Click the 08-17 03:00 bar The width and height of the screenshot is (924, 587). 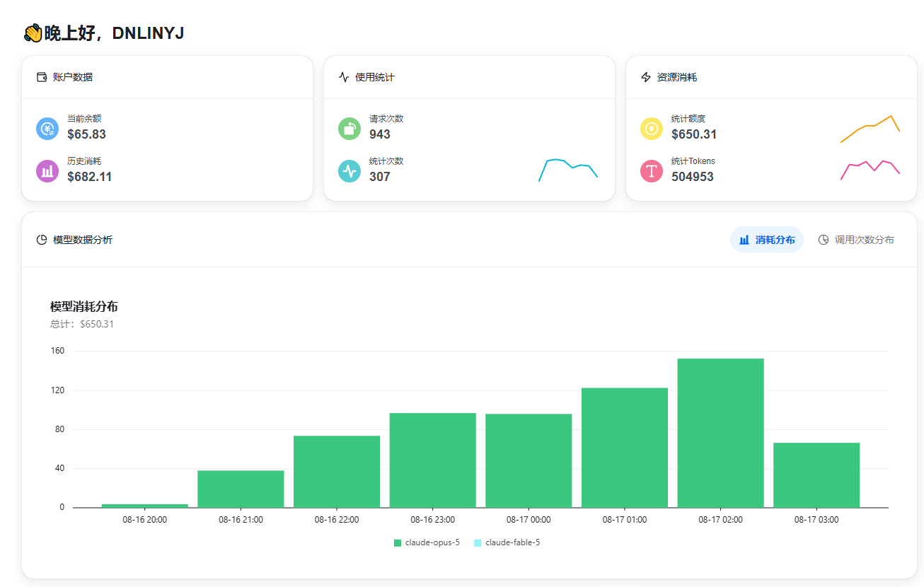click(x=816, y=475)
